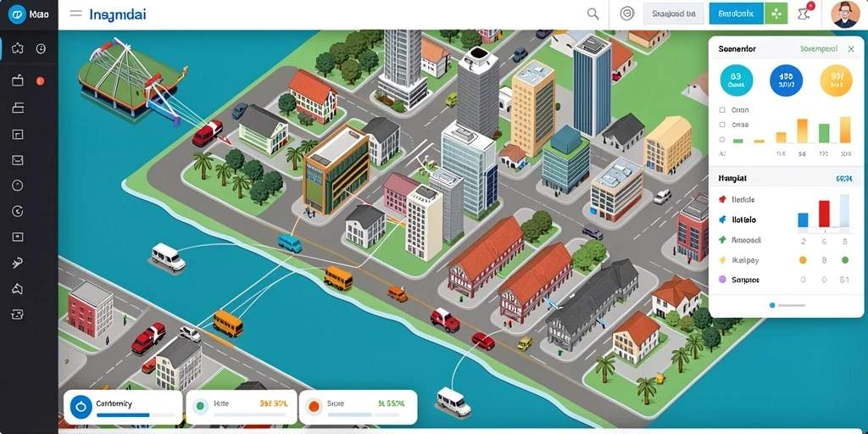
Task: Click the blue page indicator slider dot
Action: click(x=772, y=305)
